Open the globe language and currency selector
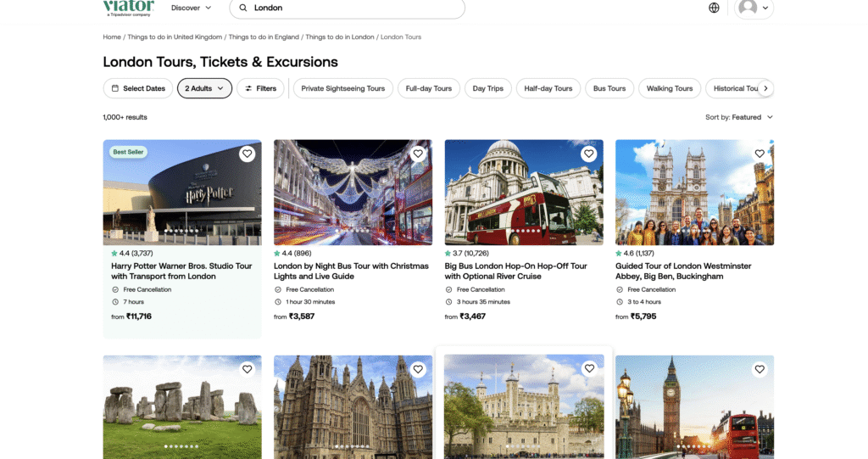 (714, 8)
